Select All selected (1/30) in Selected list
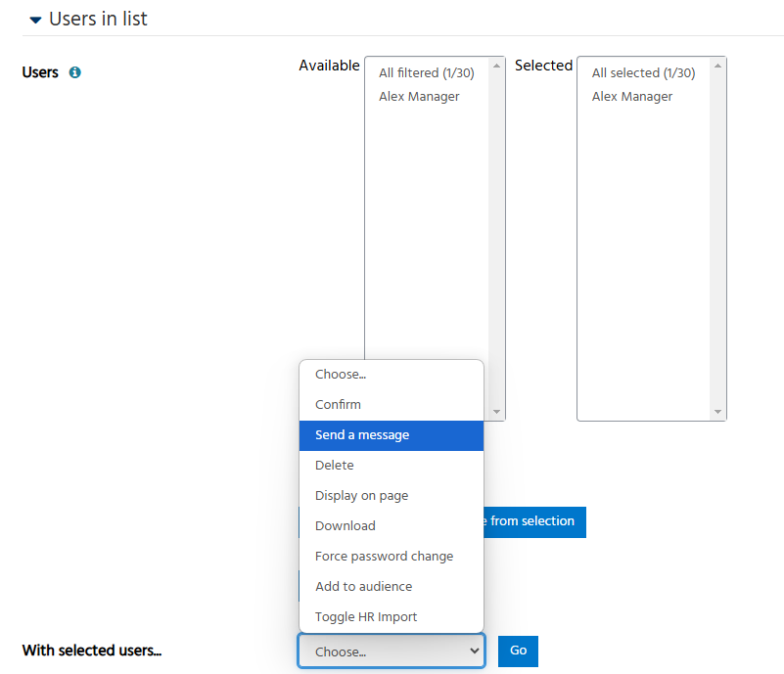784x674 pixels. [643, 73]
